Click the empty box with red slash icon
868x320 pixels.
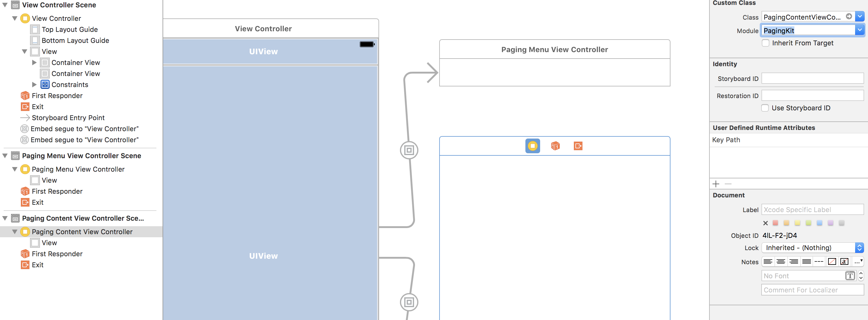pos(832,261)
